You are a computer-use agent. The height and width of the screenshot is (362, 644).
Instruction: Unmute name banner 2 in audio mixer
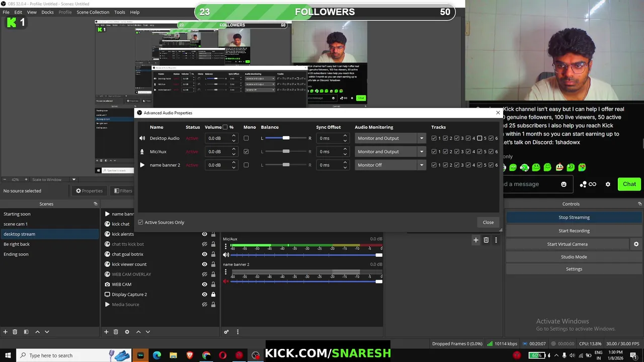(226, 281)
